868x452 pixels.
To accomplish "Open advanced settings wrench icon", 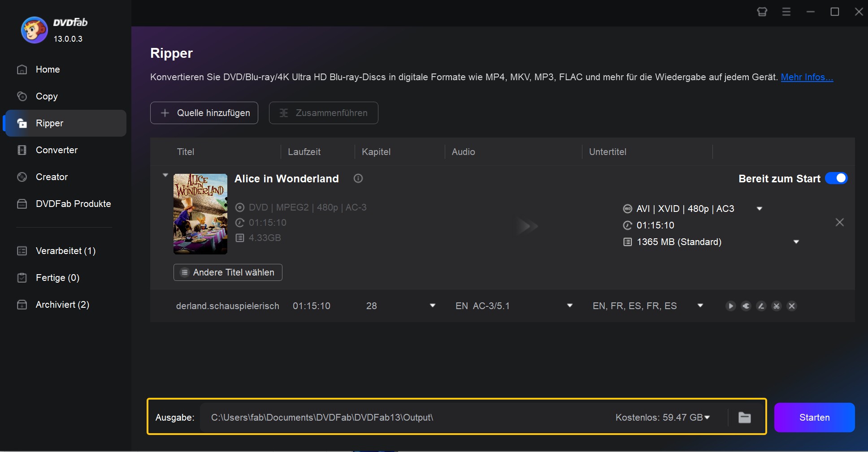I will (746, 306).
